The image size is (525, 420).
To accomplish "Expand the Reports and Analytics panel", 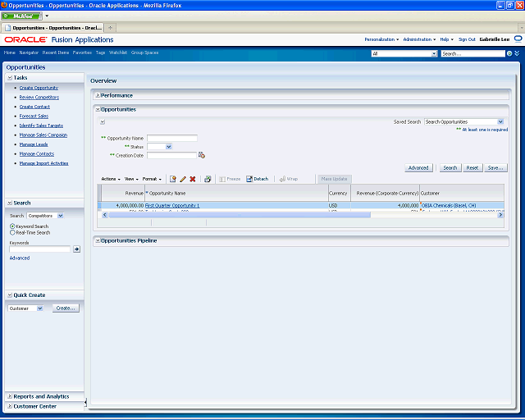I will pyautogui.click(x=10, y=396).
